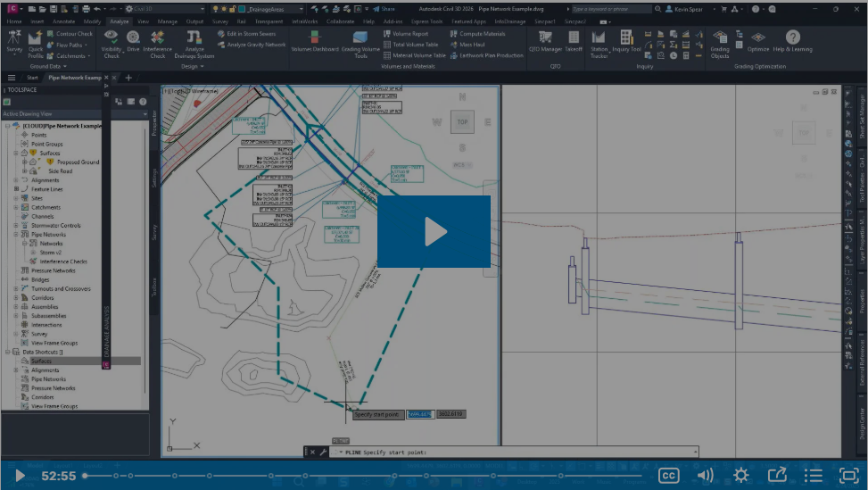Select Storm v2 network in tree
The height and width of the screenshot is (490, 868).
pos(50,253)
